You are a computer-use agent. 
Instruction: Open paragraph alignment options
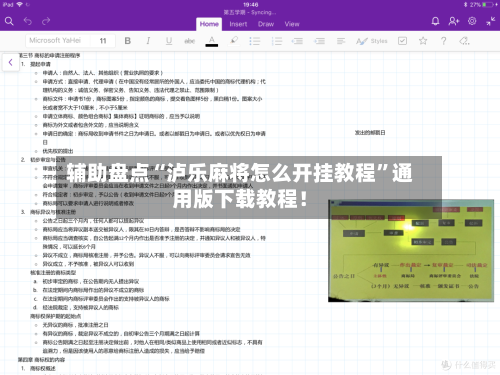point(341,41)
